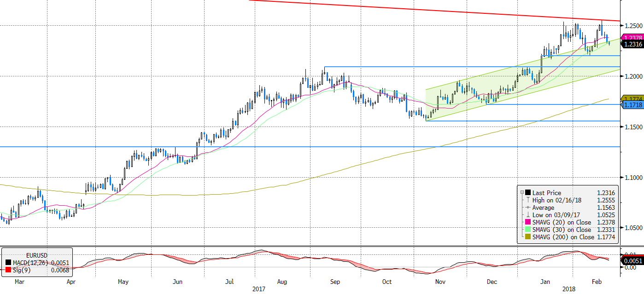
Task: Click the 1.2378 SMAVG (20) value in legend
Action: [x=606, y=222]
